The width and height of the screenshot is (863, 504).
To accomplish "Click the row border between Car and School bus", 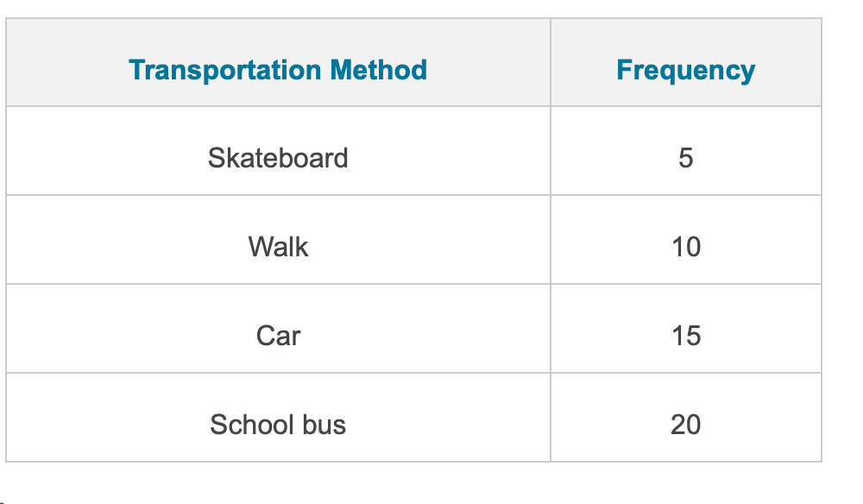I will [x=414, y=373].
